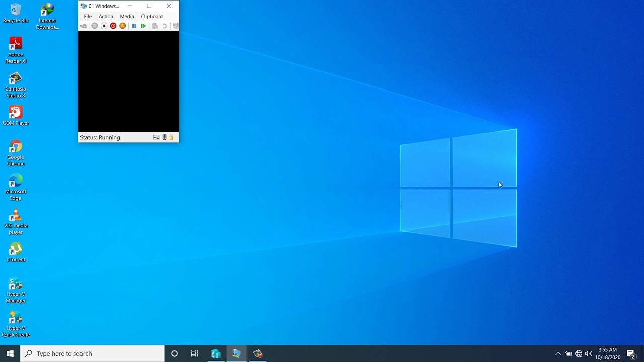
Task: Click the Status: Running text
Action: pyautogui.click(x=100, y=137)
